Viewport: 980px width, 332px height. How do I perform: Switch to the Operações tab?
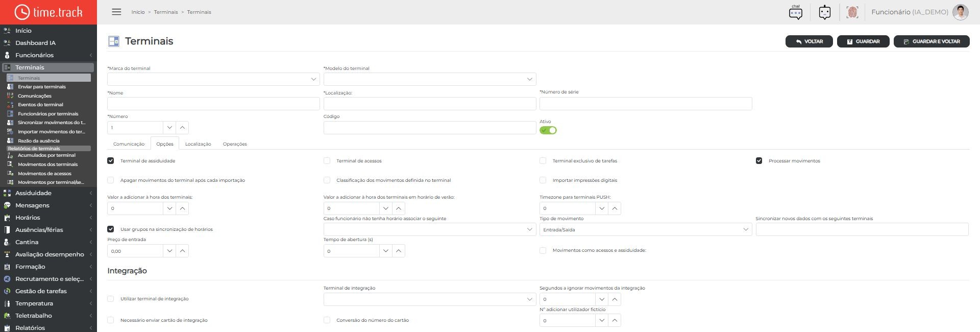point(235,144)
